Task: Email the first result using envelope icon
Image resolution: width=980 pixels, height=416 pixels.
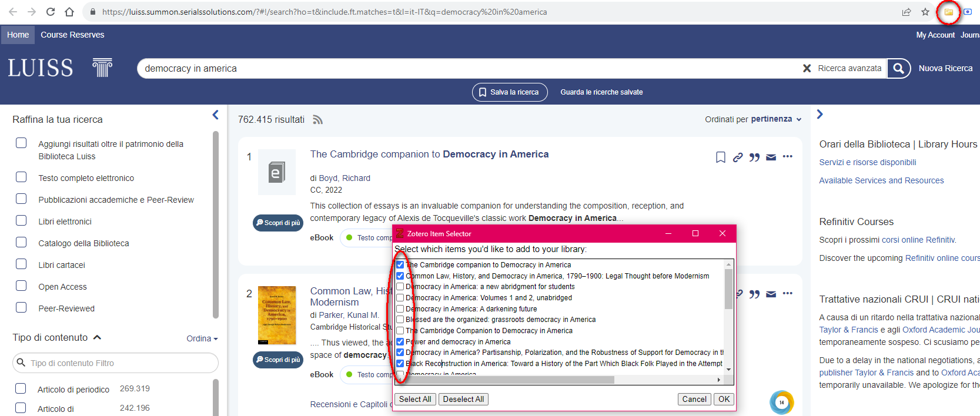Action: [x=771, y=157]
